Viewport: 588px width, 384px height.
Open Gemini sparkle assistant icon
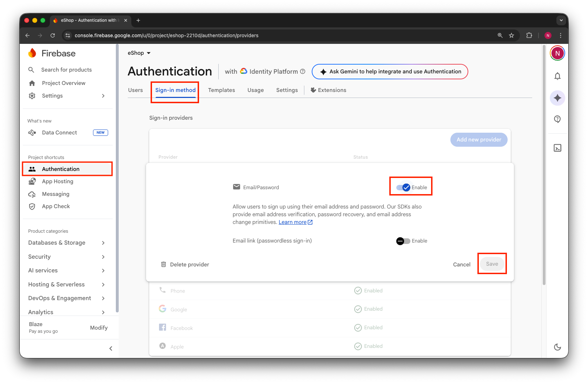[557, 98]
